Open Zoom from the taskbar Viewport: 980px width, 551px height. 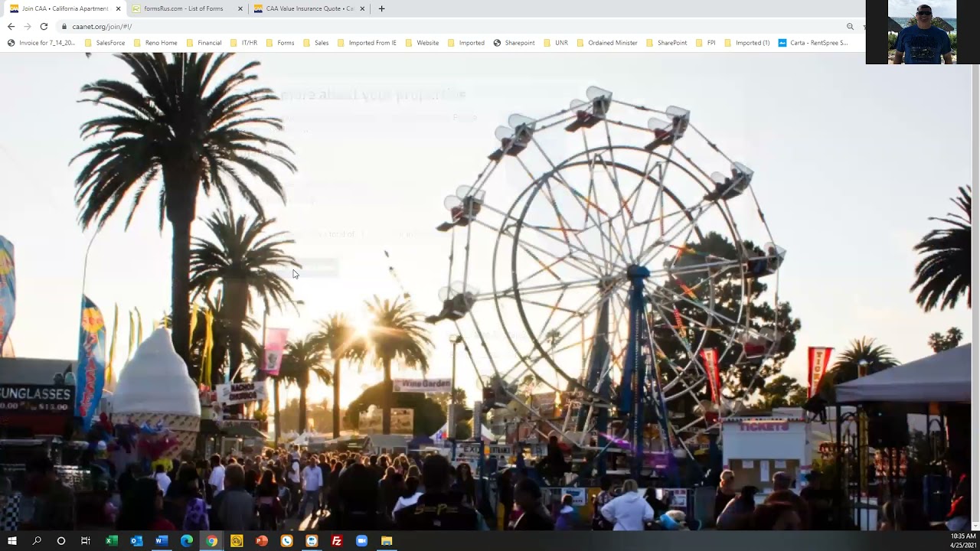point(361,540)
